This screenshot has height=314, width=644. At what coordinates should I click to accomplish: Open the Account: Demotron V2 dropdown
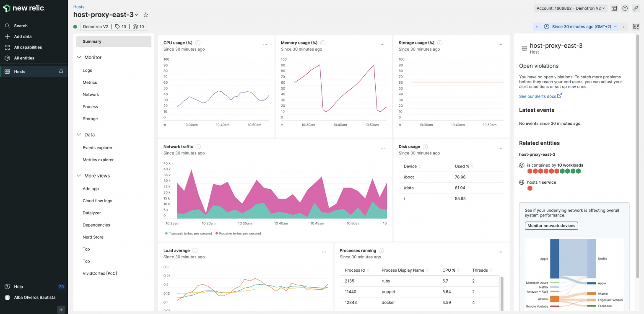[570, 8]
